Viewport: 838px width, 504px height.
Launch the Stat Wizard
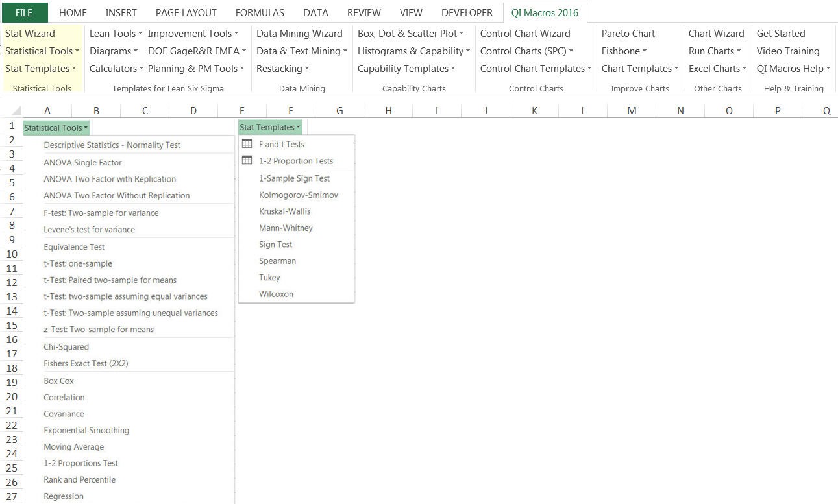point(30,33)
